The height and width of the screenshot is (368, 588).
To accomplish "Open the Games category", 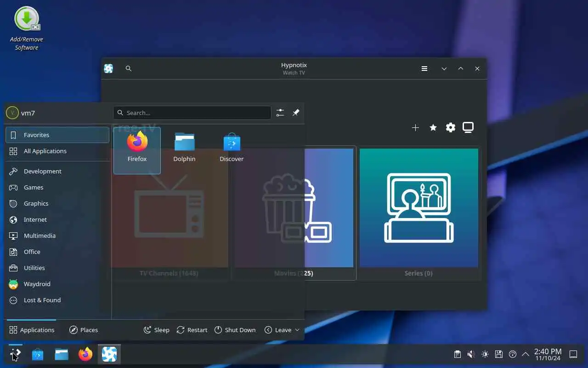I will pos(57,187).
